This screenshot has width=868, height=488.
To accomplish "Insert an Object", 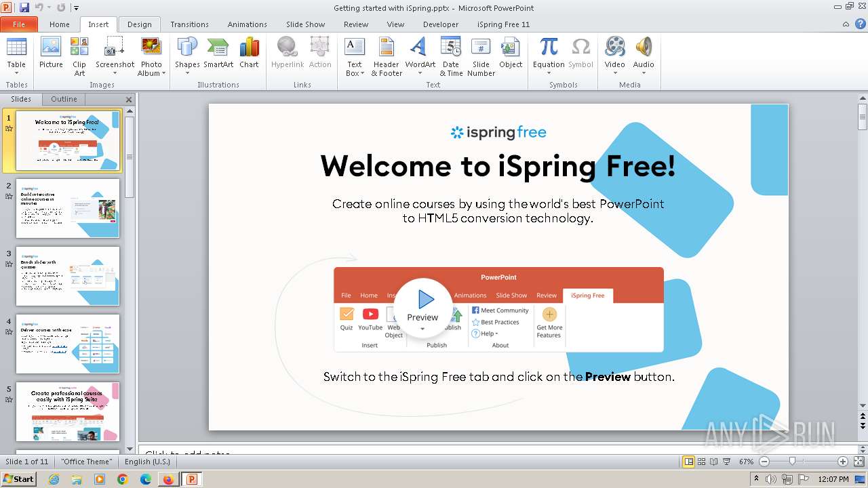I will point(511,53).
